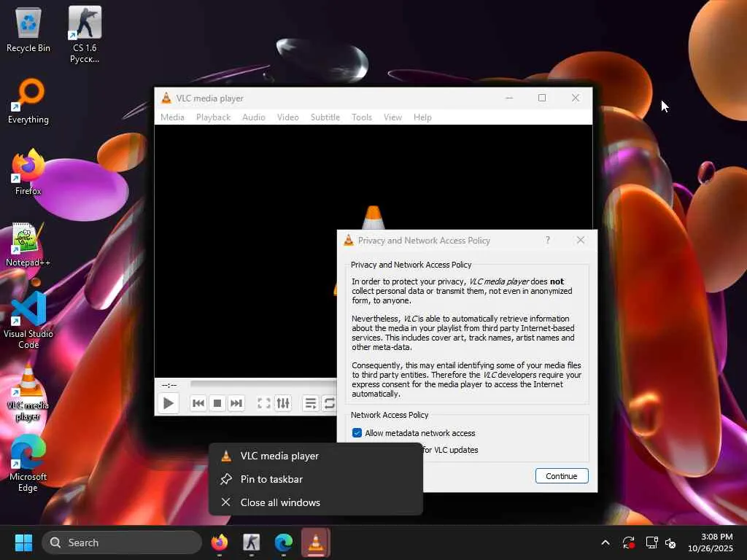Close the VLC media player window

click(576, 98)
